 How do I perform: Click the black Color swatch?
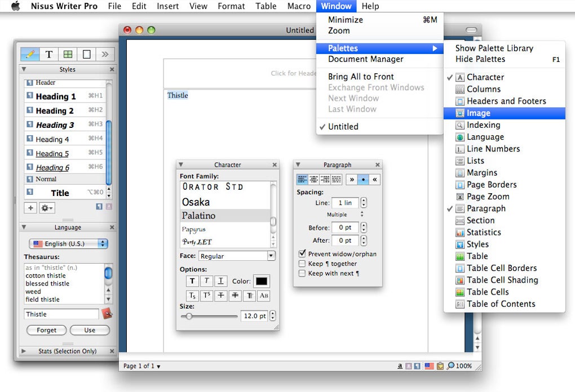pos(262,281)
